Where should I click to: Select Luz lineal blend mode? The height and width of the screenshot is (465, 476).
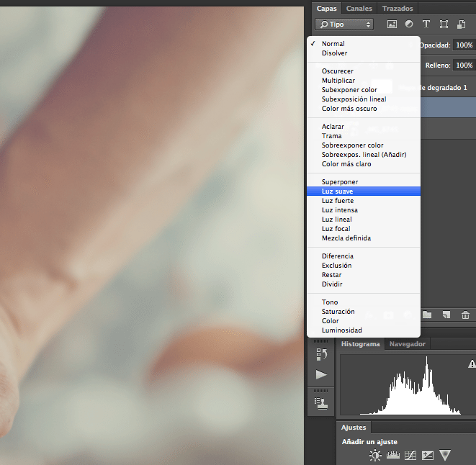pyautogui.click(x=364, y=220)
